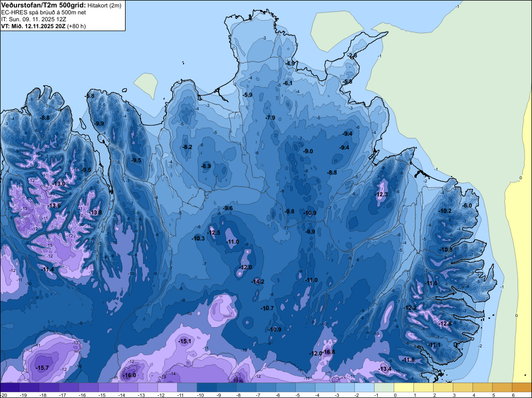Click the -11.4 temperature value
The height and width of the screenshot is (398, 532).
pyautogui.click(x=47, y=269)
